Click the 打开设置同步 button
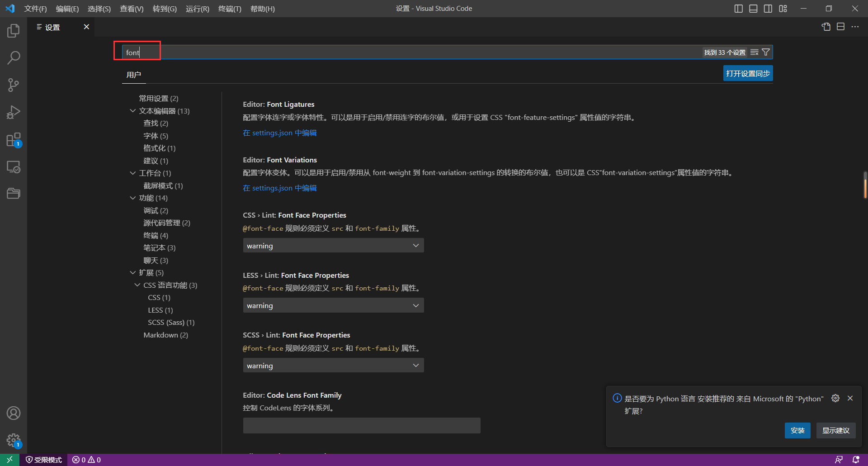This screenshot has width=868, height=466. 748,73
